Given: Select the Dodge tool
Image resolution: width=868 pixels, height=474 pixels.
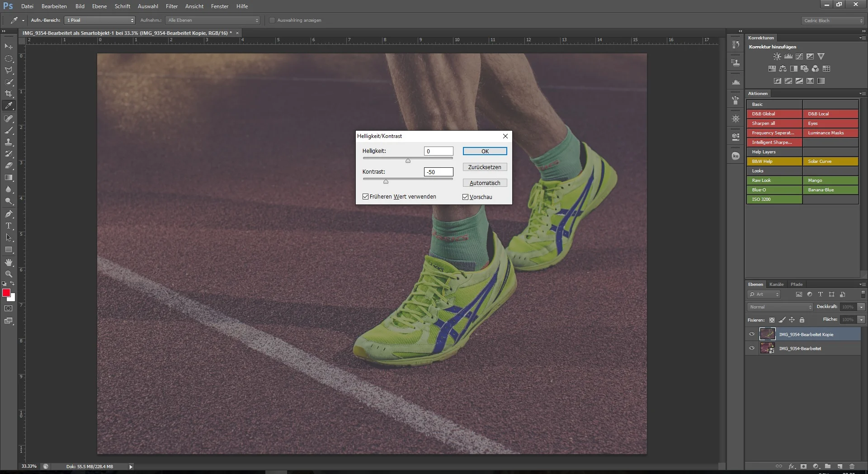Looking at the screenshot, I should tap(9, 201).
